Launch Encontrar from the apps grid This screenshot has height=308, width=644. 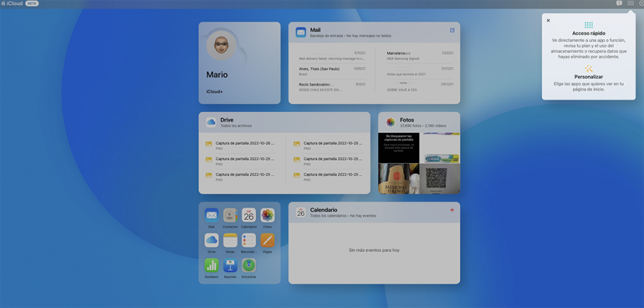point(249,265)
